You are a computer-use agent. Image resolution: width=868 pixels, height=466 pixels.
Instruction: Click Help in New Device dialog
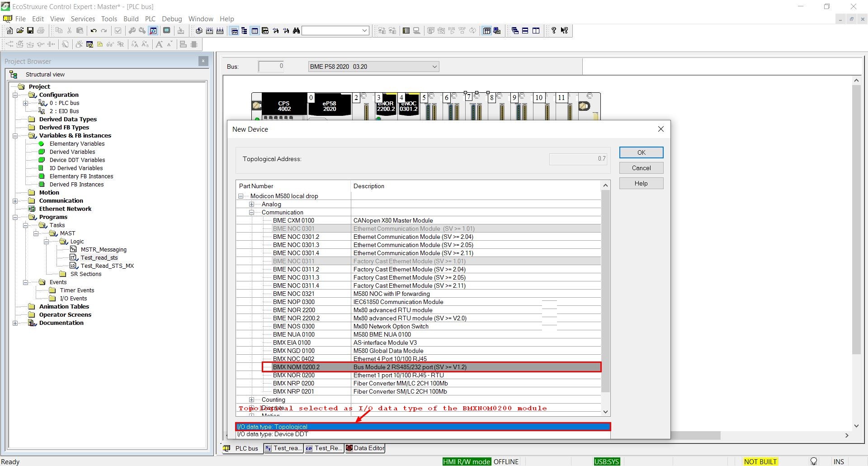641,183
